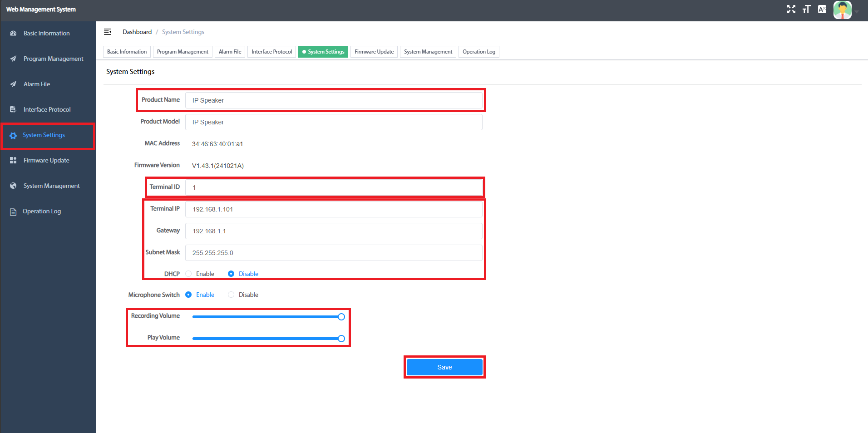Enable the DHCP radio option
Viewport: 868px width, 433px height.
pyautogui.click(x=188, y=274)
